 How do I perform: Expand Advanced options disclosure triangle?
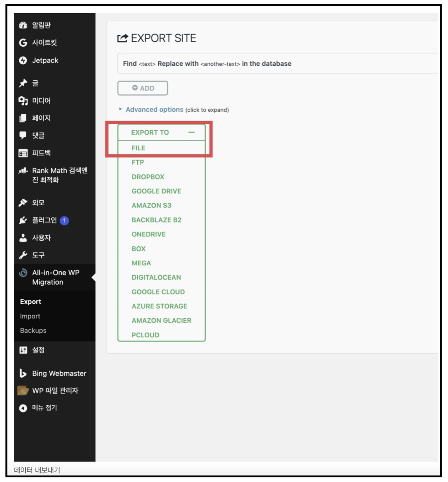121,109
